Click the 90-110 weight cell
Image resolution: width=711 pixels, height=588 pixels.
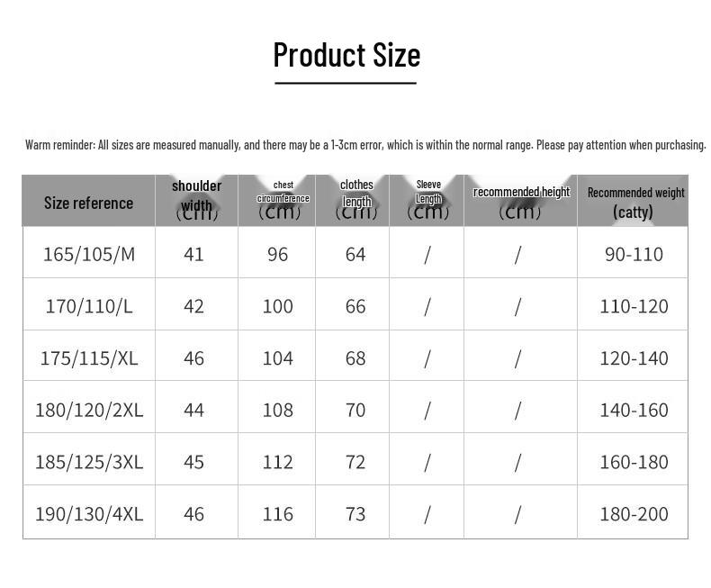coord(634,254)
